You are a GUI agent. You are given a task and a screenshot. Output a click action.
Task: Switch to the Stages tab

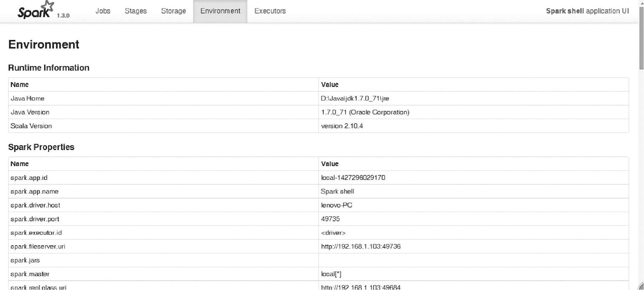click(x=136, y=11)
